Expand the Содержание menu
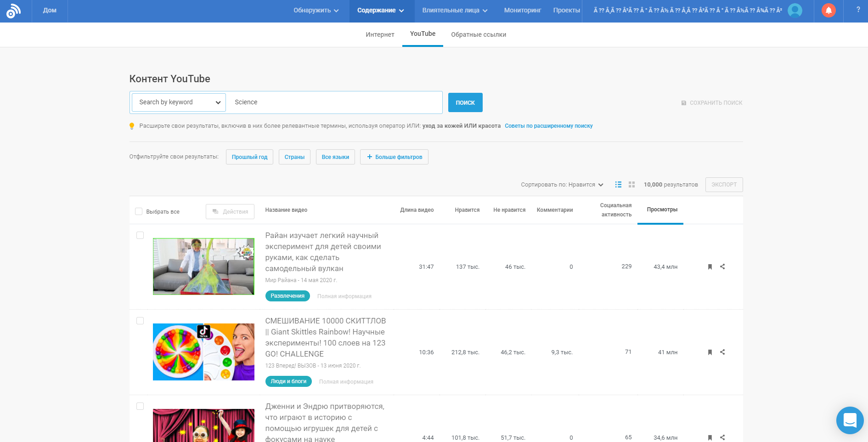This screenshot has height=442, width=868. 381,10
